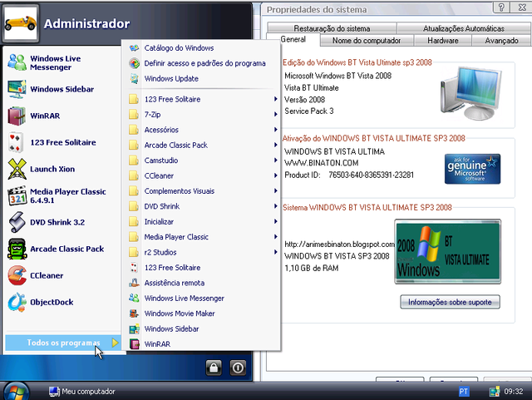
Task: Open Definir acesso e padrões do programa
Action: tap(201, 63)
